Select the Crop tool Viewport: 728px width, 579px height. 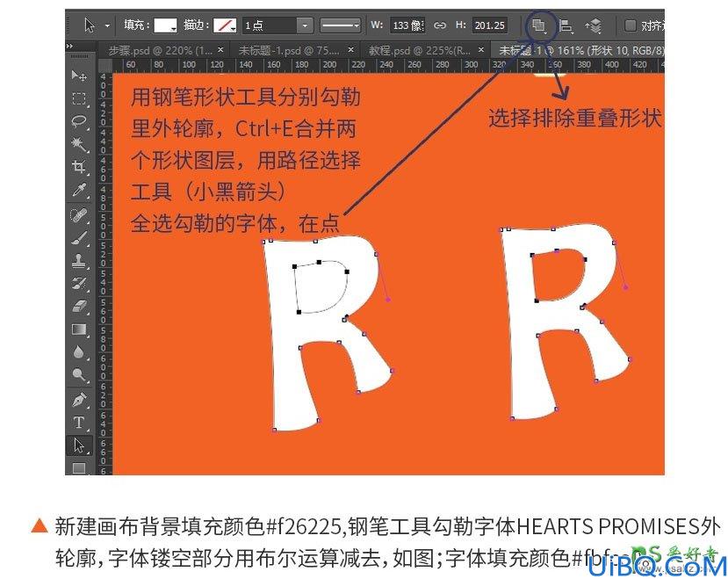pos(79,167)
